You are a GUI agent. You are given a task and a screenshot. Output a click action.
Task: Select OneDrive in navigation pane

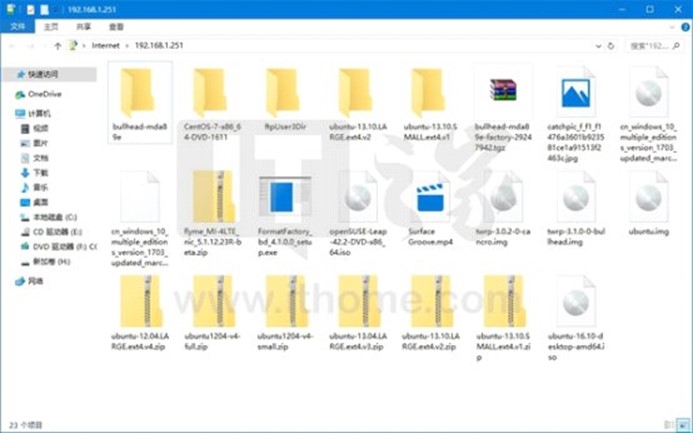tap(39, 94)
